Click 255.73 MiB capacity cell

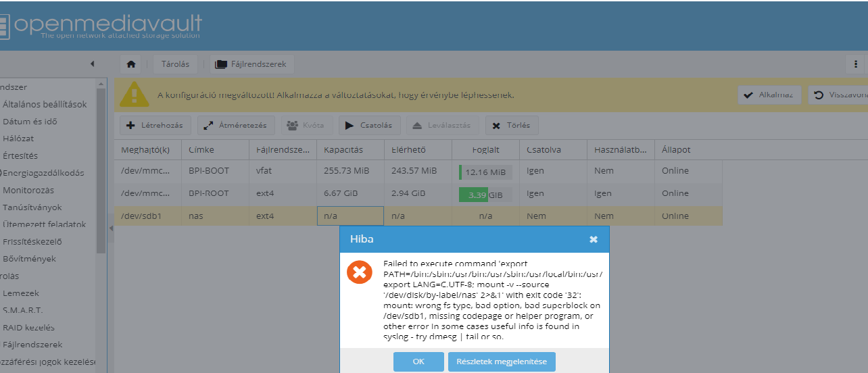point(350,171)
